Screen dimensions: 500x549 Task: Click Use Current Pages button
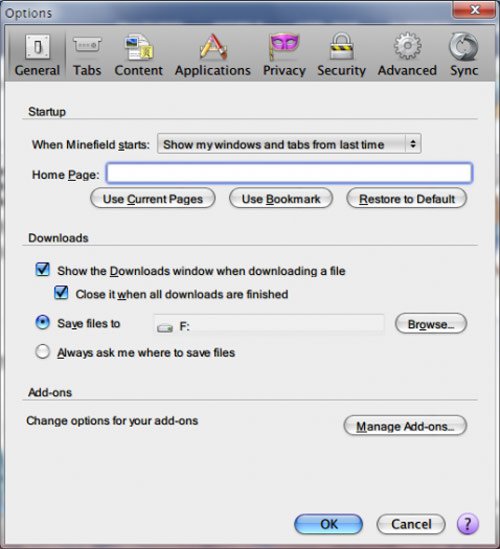click(153, 199)
